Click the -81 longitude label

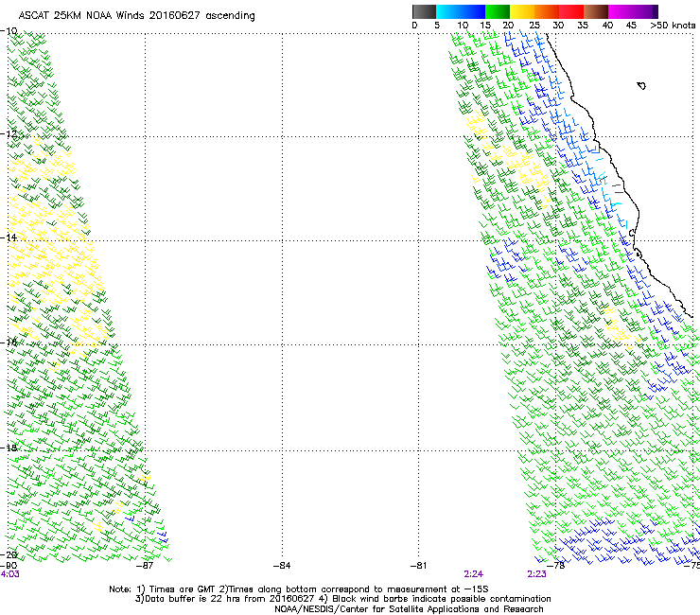point(419,566)
